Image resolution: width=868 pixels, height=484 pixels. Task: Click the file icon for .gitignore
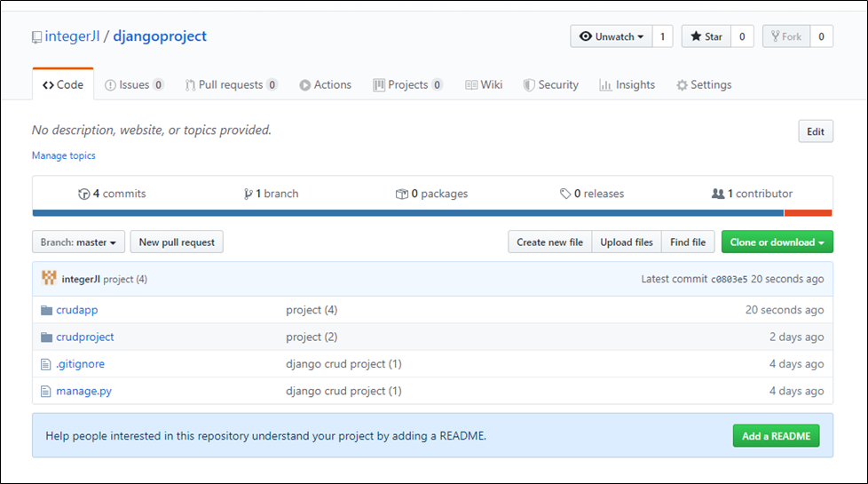46,364
